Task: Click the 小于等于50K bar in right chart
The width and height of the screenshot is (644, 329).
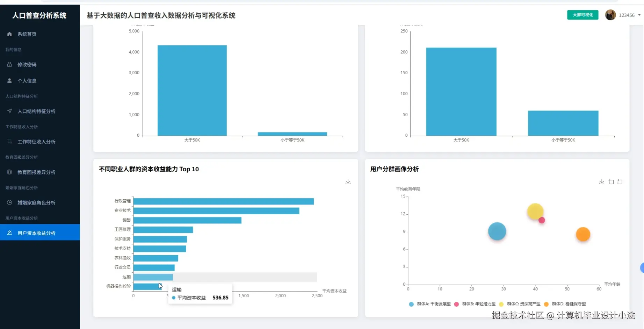Action: point(563,123)
